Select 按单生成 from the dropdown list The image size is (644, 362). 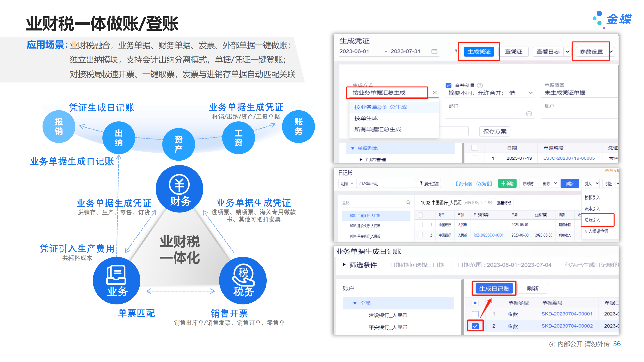point(366,118)
